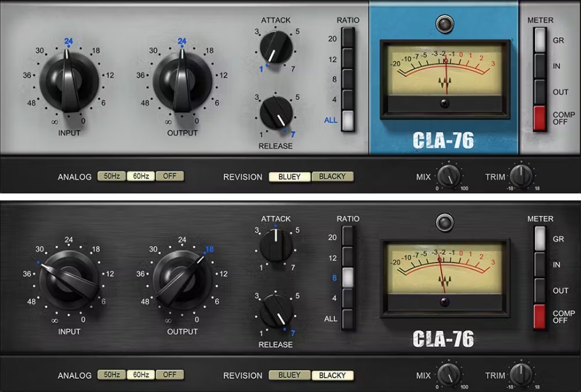Screen dimensions: 581x392
Task: Turn analog emulation OFF on top unit
Action: pyautogui.click(x=169, y=177)
